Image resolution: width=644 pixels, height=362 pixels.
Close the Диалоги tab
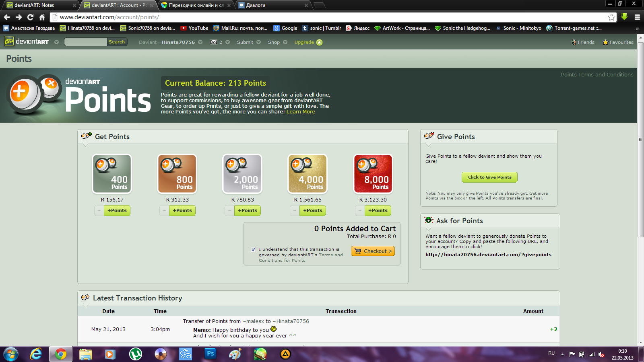(306, 6)
